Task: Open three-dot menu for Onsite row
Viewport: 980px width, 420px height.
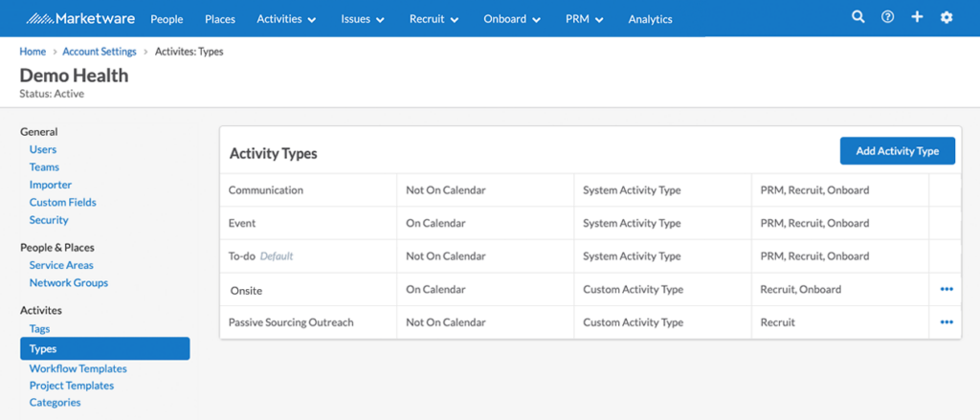Action: point(947,289)
